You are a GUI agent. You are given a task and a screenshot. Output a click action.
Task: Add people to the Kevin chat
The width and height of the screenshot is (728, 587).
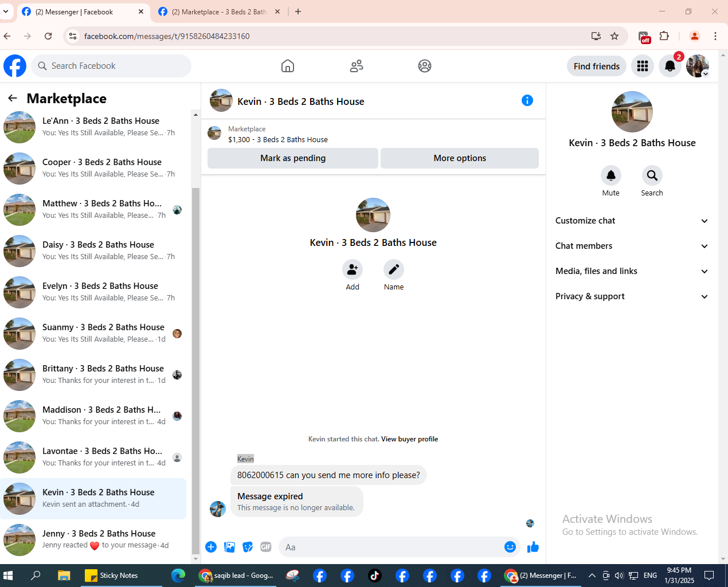[353, 269]
